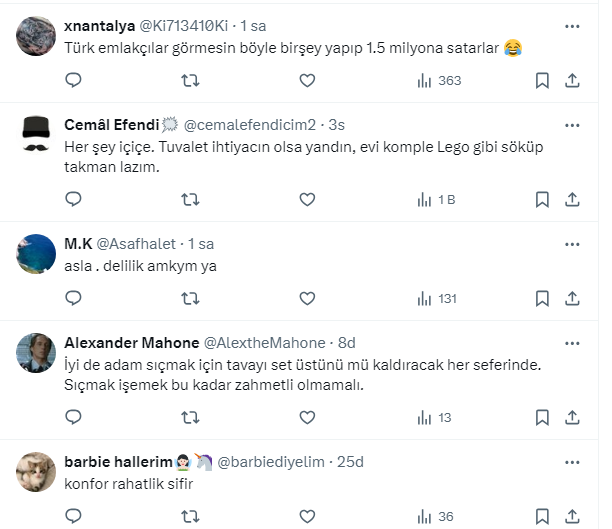Click xnantalya's profile avatar

click(37, 35)
